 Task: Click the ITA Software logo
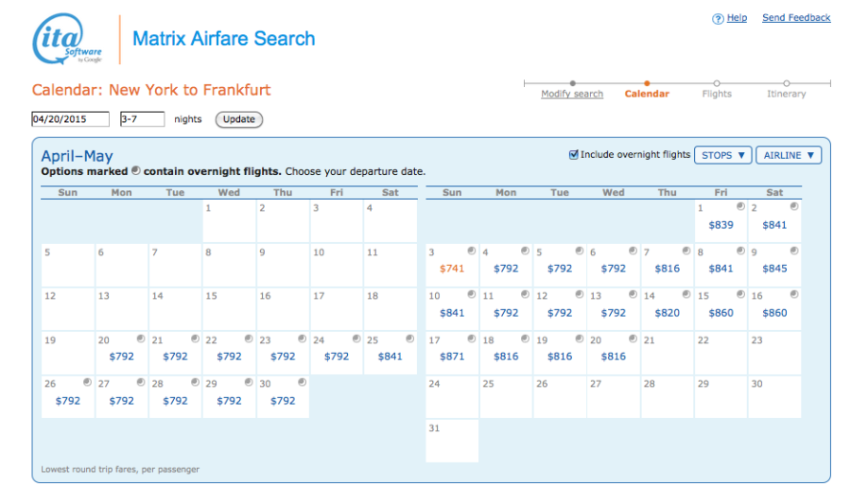[x=67, y=40]
